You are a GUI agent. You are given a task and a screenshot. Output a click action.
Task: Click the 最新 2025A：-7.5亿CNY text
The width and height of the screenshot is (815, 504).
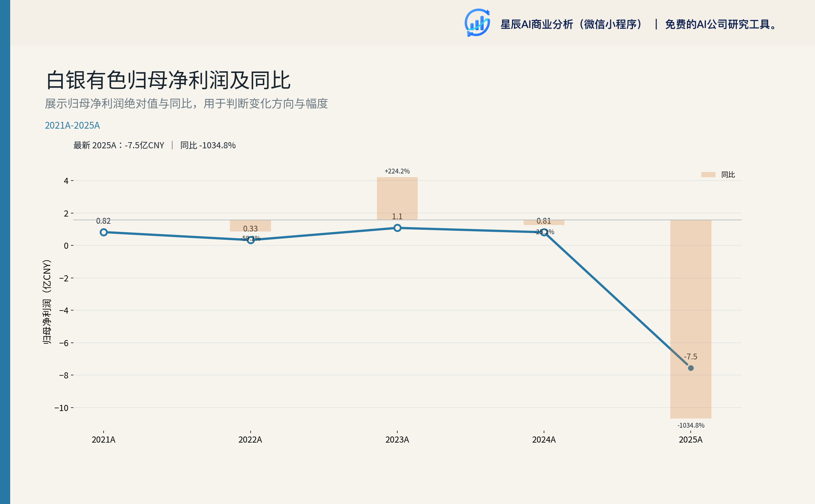click(119, 145)
